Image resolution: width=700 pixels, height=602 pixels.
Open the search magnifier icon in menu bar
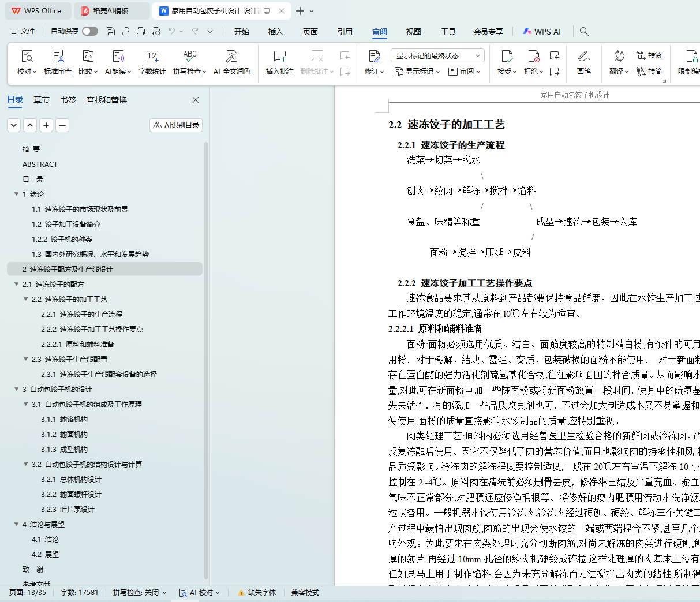pyautogui.click(x=584, y=31)
